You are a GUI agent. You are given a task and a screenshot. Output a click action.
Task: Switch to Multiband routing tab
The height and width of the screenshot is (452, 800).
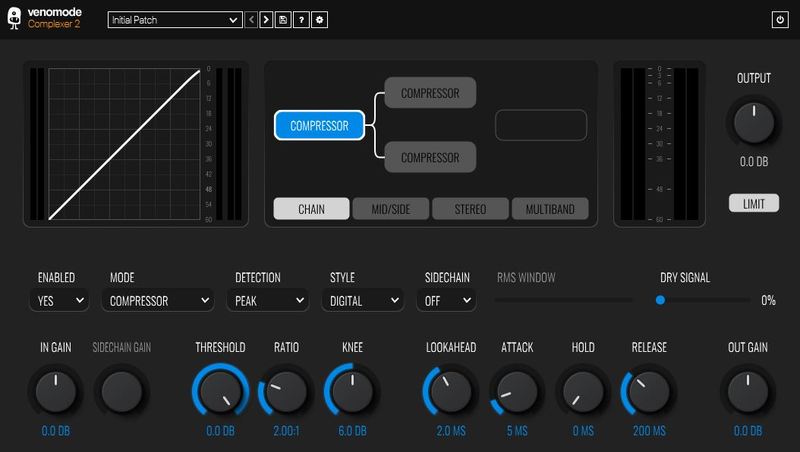click(x=550, y=209)
